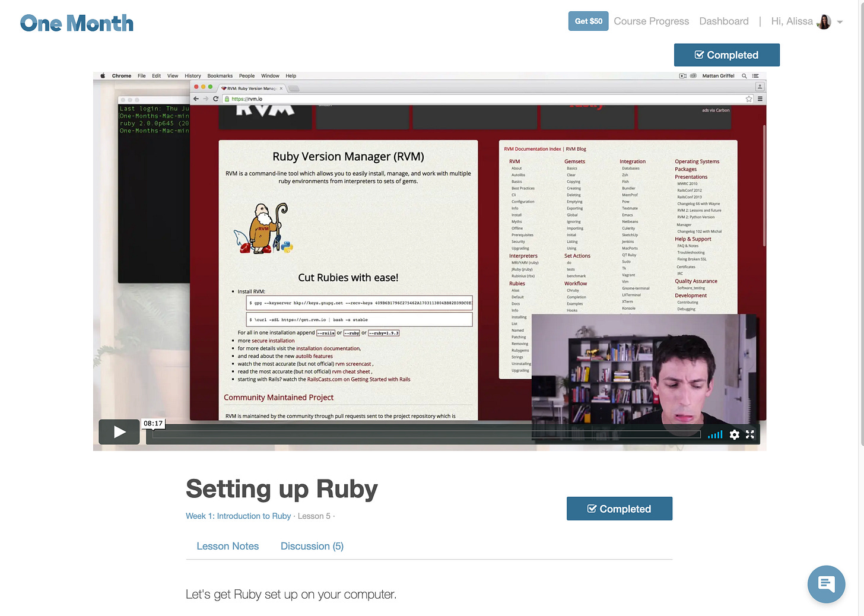Toggle the upper Completed button above the video
Screen dimensions: 864x616
(727, 55)
